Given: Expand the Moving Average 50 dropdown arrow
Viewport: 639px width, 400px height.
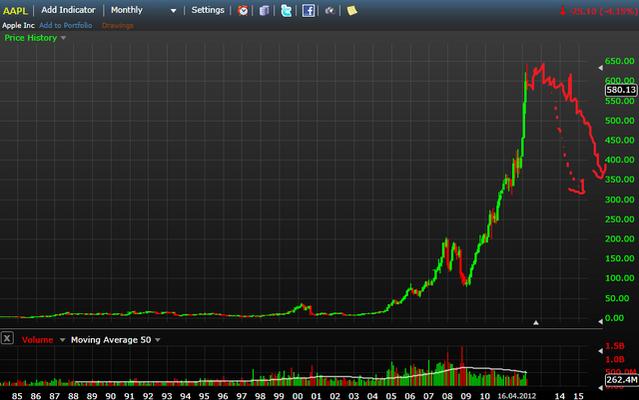Looking at the screenshot, I should click(158, 340).
